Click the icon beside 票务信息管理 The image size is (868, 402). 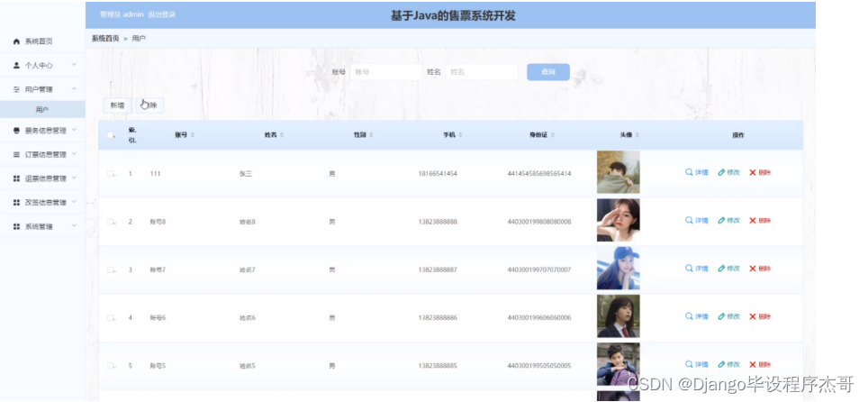coord(16,131)
